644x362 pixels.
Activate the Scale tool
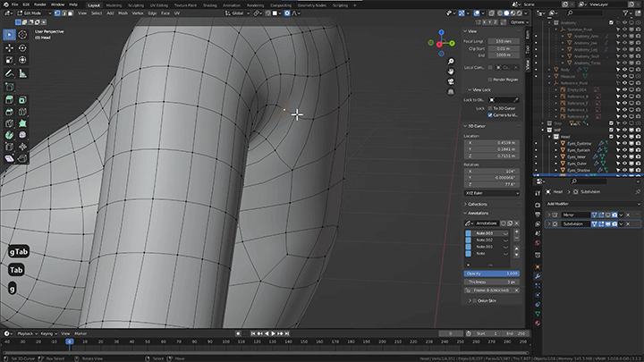(10, 60)
